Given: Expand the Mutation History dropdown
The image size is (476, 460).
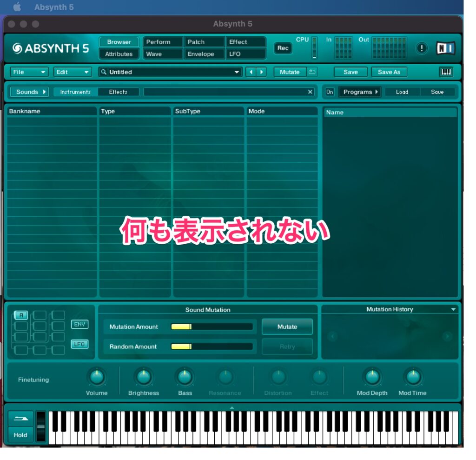Looking at the screenshot, I should tap(453, 309).
